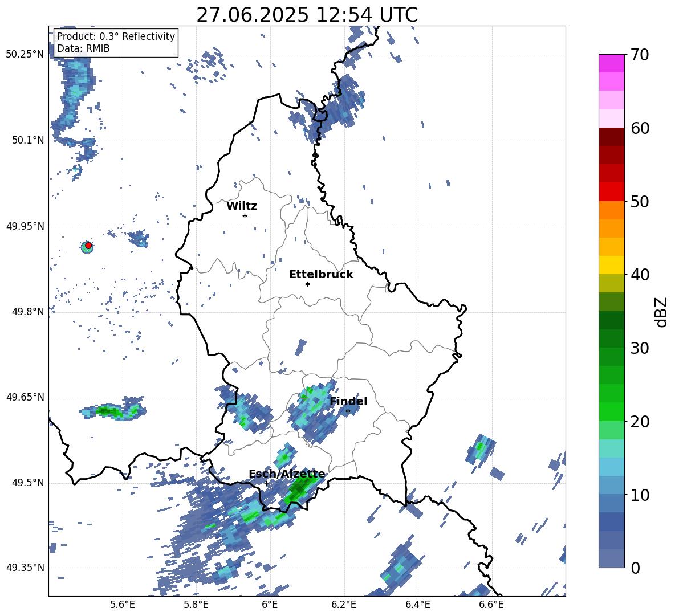Click the longitude label 5.6°E
The image size is (675, 616).
click(123, 605)
